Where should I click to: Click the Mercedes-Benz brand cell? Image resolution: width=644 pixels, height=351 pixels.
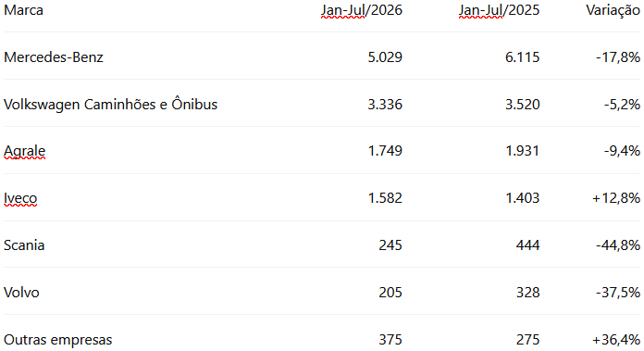(x=54, y=56)
